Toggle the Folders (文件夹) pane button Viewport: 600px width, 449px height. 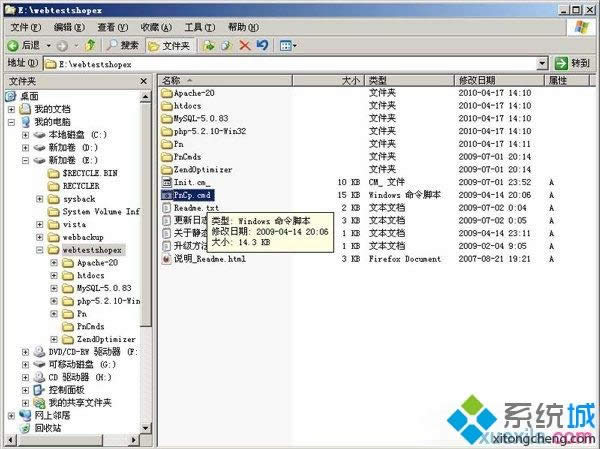pyautogui.click(x=169, y=45)
